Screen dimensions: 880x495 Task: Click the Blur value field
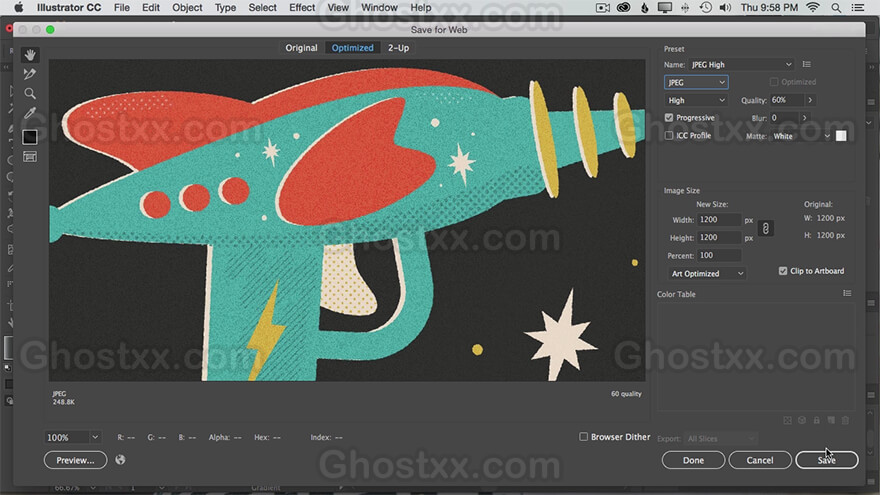coord(783,118)
